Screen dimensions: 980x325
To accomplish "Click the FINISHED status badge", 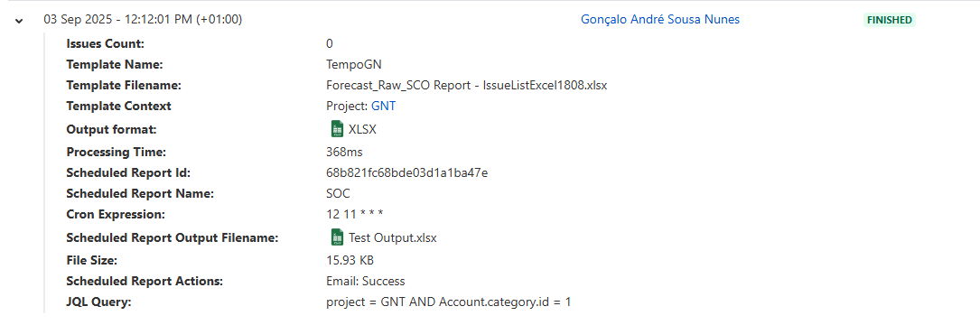I will [890, 20].
